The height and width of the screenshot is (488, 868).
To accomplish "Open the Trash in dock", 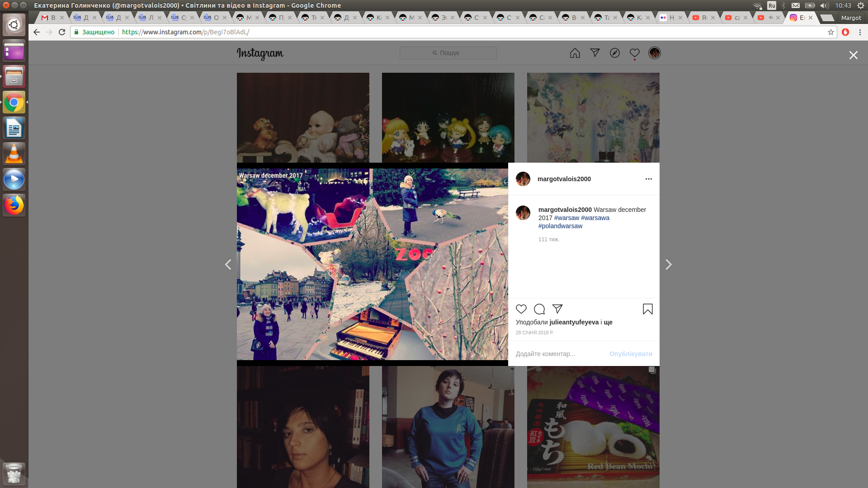I will [14, 474].
